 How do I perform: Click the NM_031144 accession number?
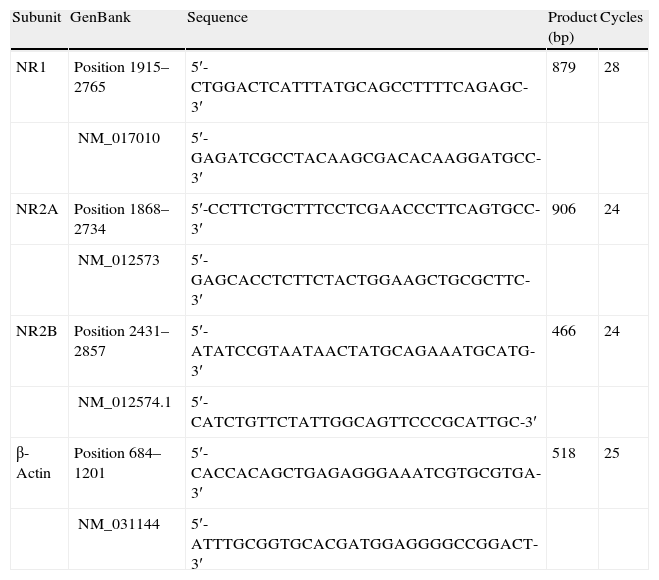(119, 523)
